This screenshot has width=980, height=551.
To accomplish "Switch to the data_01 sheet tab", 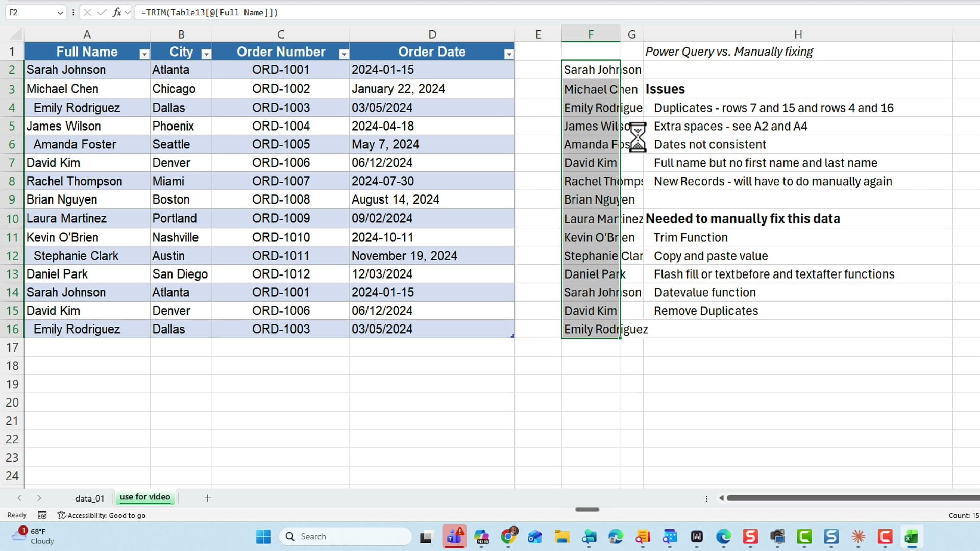I will pyautogui.click(x=89, y=498).
